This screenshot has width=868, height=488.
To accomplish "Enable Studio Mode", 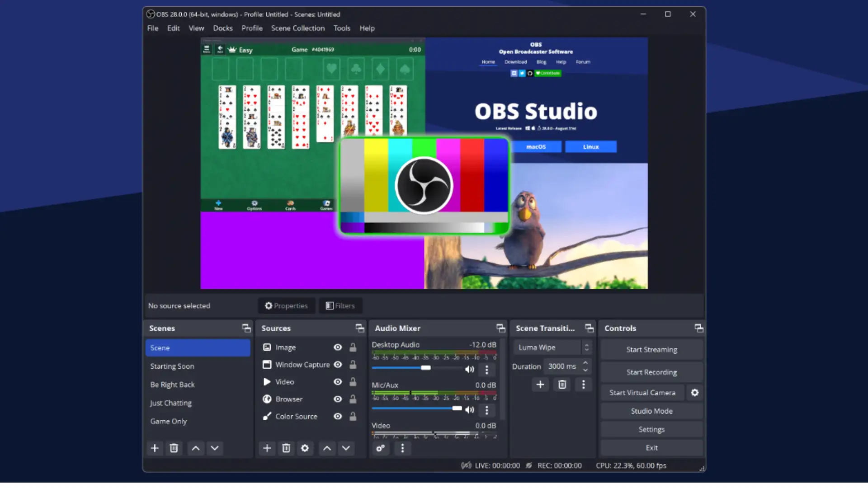I will click(x=651, y=411).
